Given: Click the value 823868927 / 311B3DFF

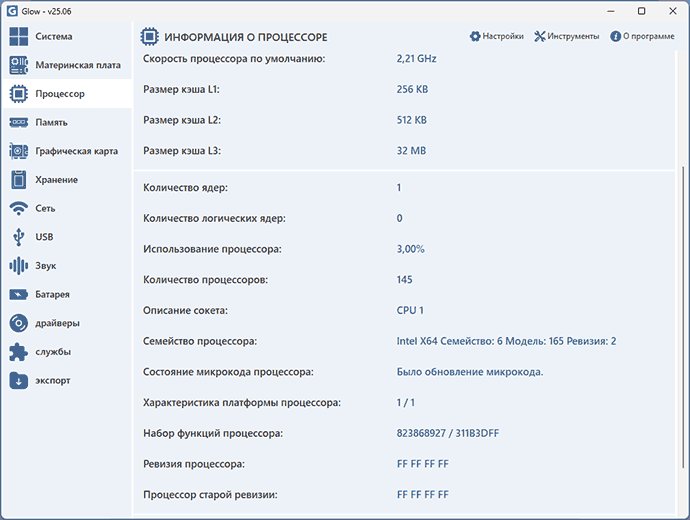Looking at the screenshot, I should click(x=448, y=433).
